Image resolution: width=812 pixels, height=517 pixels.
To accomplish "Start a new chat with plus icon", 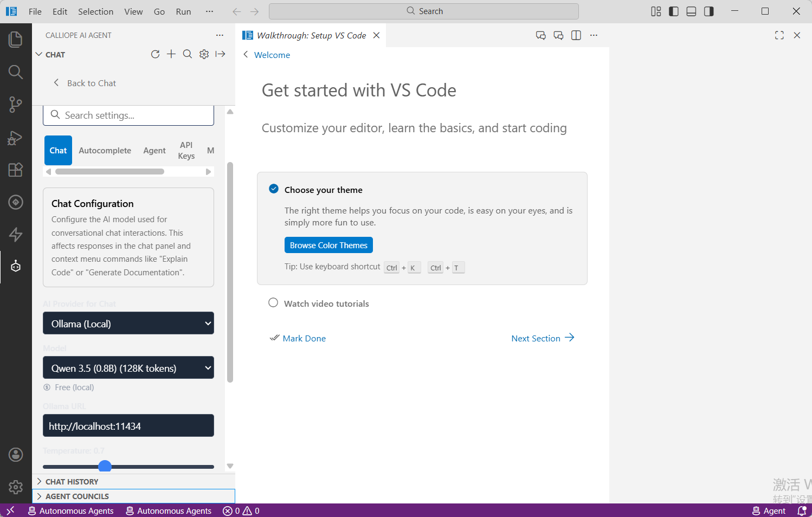I will point(171,54).
